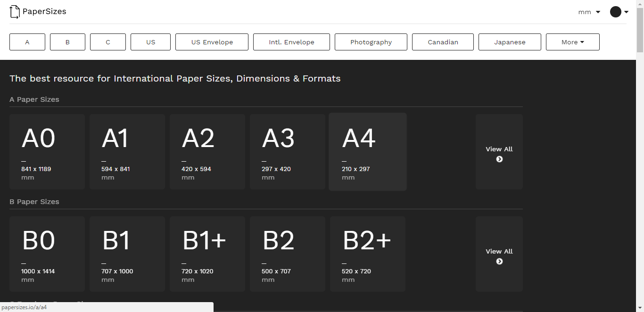Select the A series tab

tap(27, 42)
